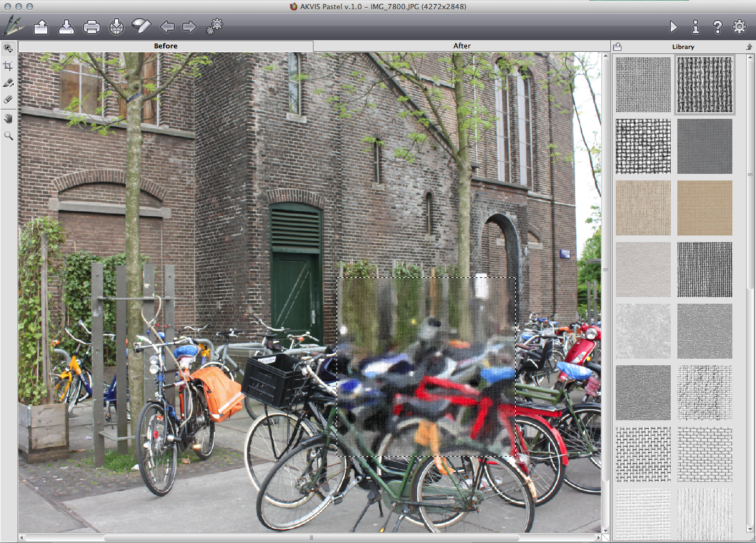Screen dimensions: 756x543
Task: Switch to the Before tab
Action: (165, 46)
